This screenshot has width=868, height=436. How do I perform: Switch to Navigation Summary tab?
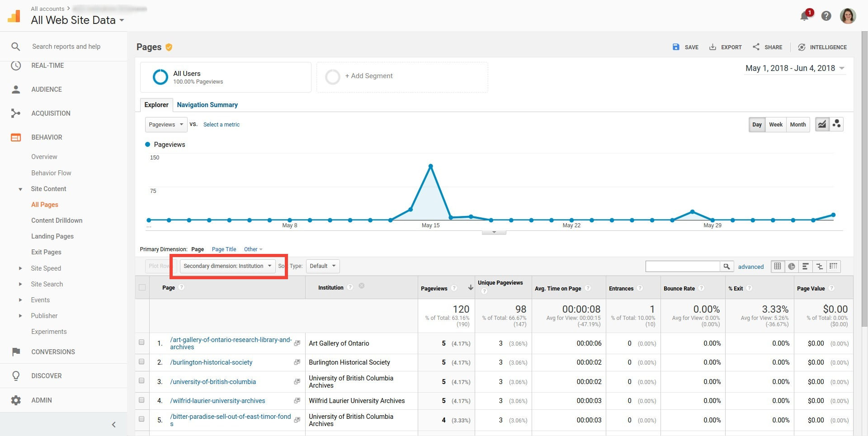pyautogui.click(x=207, y=105)
